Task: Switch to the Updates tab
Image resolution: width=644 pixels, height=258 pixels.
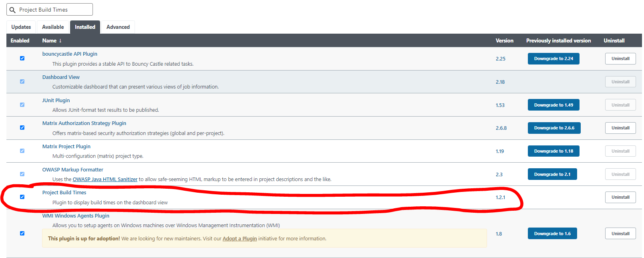Action: (21, 27)
